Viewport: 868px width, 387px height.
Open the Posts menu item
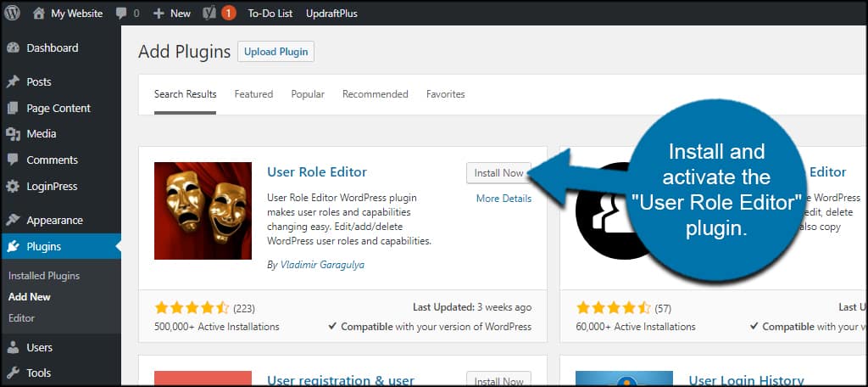coord(39,82)
